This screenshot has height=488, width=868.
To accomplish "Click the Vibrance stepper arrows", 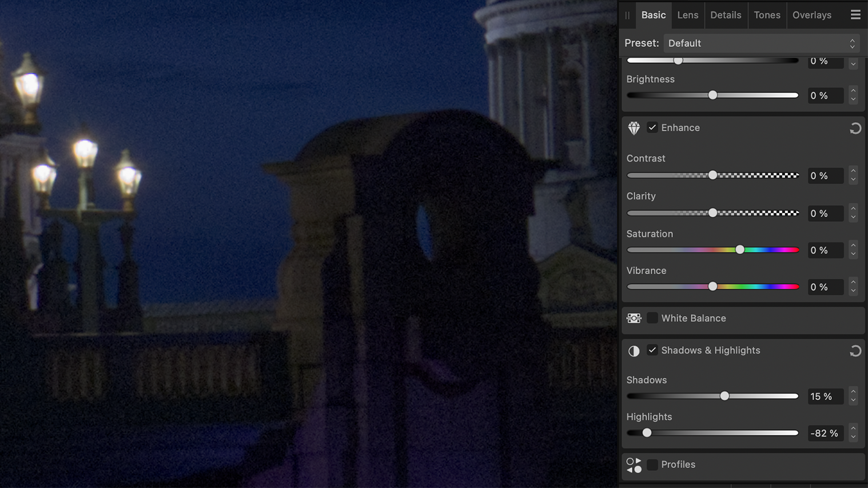I will [x=853, y=286].
